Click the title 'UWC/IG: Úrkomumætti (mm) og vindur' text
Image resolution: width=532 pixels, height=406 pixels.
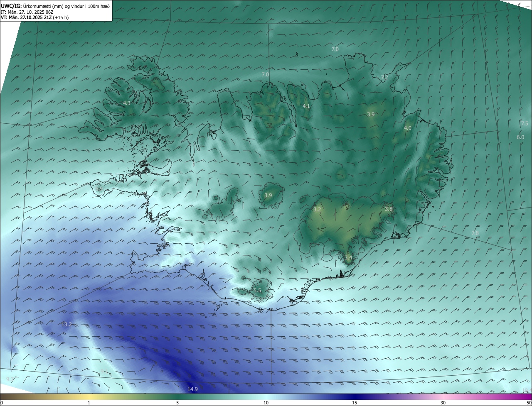[x=55, y=6]
